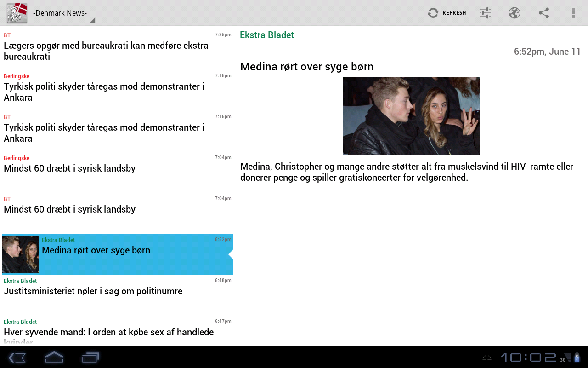Tap the 3G signal indicator
Image resolution: width=588 pixels, height=368 pixels.
coord(565,357)
